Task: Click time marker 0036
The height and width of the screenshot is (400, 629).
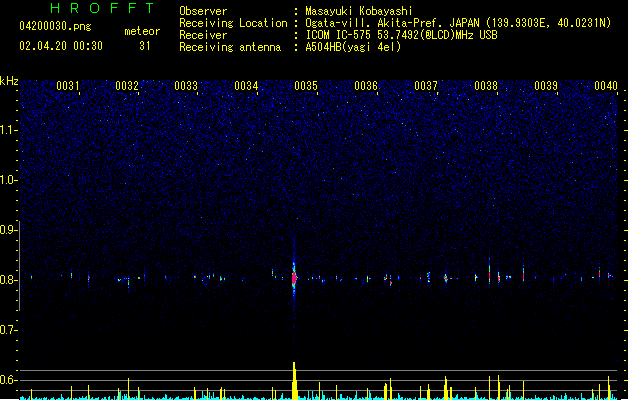Action: point(366,86)
